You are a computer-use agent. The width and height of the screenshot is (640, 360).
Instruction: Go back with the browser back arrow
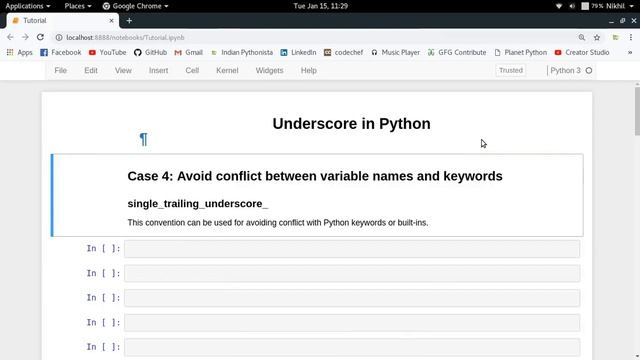[10, 37]
